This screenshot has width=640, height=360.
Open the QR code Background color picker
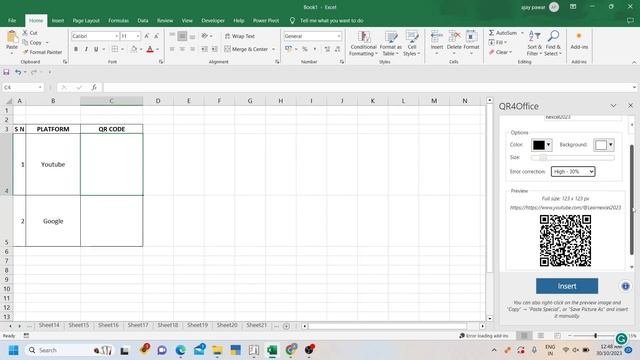click(604, 145)
